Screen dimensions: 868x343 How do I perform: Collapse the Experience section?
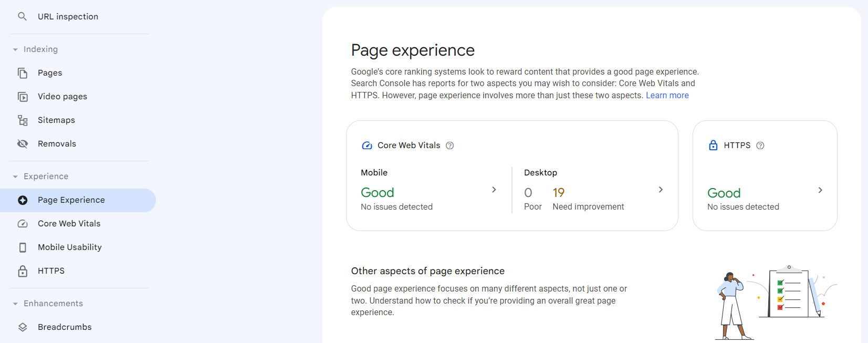pos(15,176)
